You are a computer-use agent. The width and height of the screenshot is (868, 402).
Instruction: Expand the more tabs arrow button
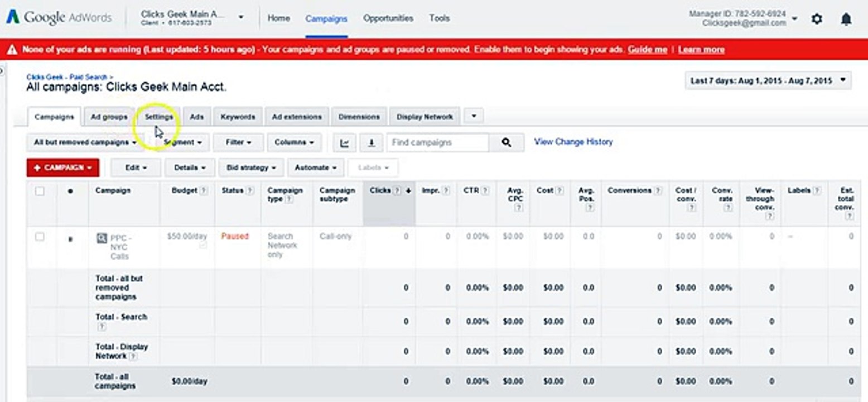click(x=474, y=116)
